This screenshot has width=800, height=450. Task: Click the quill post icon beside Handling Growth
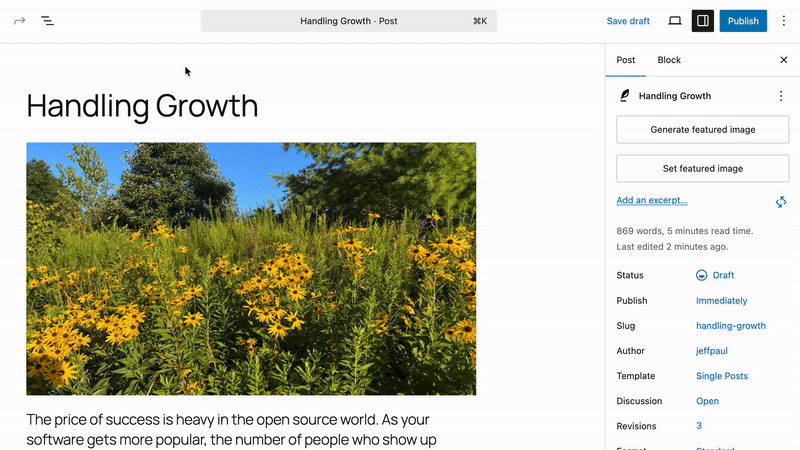624,95
